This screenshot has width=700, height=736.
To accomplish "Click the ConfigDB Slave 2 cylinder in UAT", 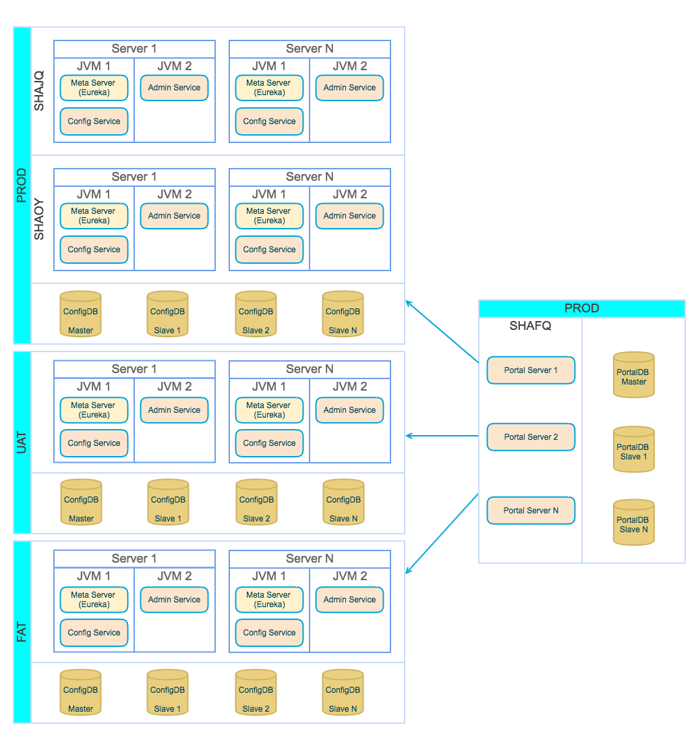I will click(256, 502).
